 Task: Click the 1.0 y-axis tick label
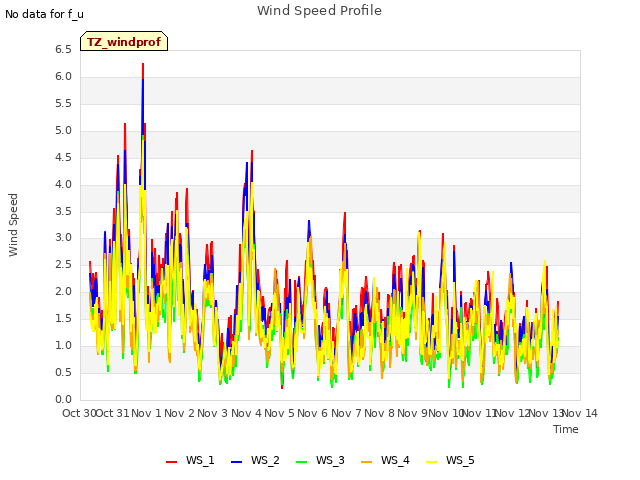coord(63,345)
